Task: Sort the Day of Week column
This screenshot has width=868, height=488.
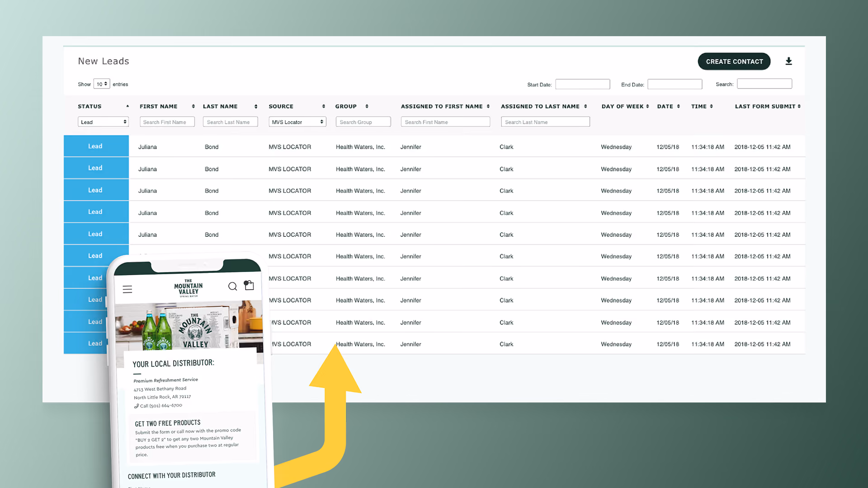Action: point(647,106)
